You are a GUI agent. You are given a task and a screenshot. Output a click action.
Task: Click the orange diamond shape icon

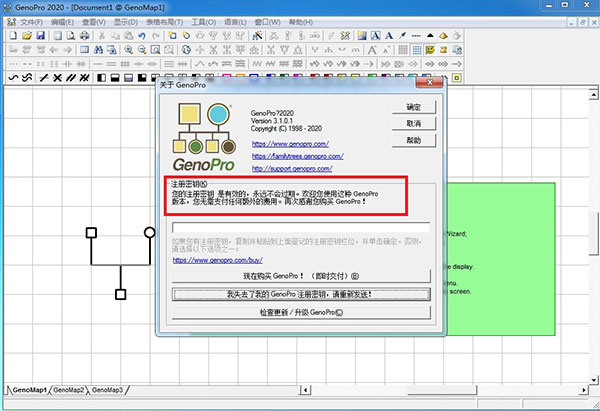443,36
